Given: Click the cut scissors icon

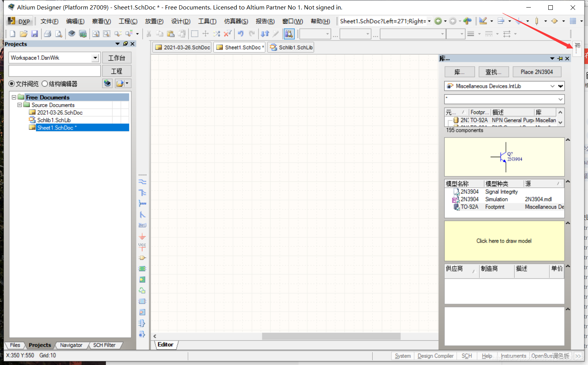Looking at the screenshot, I should [x=149, y=34].
